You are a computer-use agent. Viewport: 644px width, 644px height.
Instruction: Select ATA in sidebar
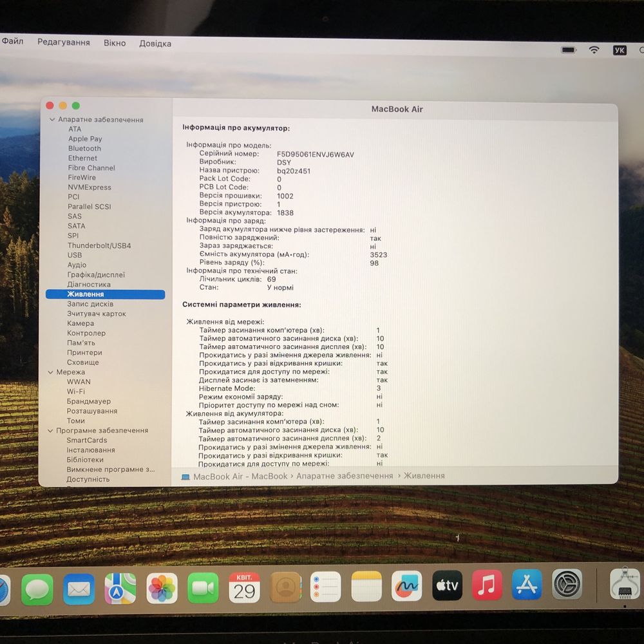(x=75, y=129)
